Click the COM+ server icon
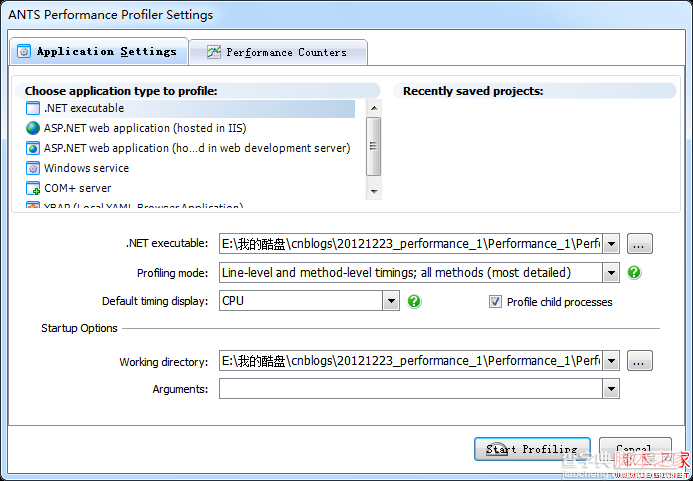 [x=33, y=188]
